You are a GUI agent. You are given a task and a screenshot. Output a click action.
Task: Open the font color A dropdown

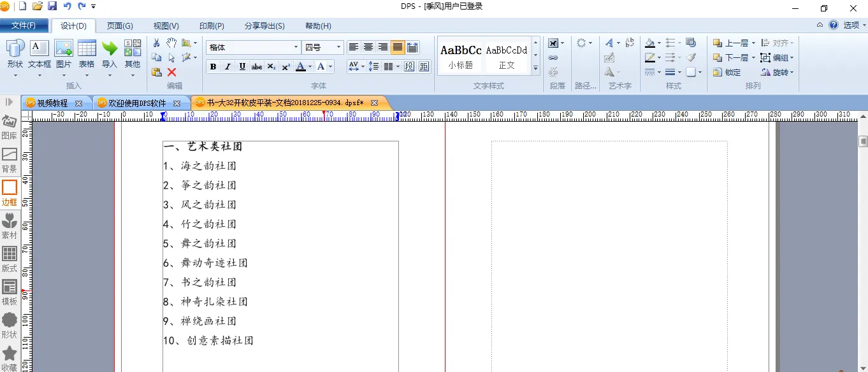click(310, 66)
